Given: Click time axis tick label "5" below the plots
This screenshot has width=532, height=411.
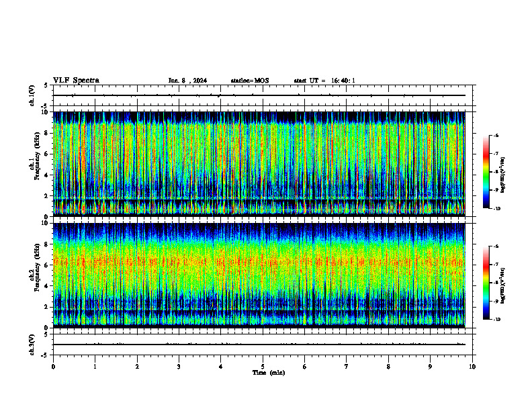Looking at the screenshot, I should pyautogui.click(x=263, y=367).
